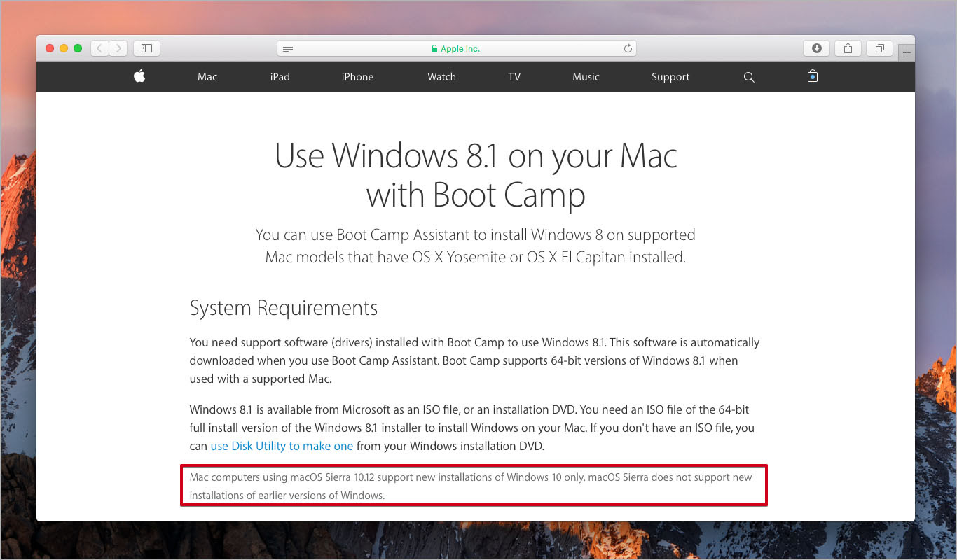Go forward with Safari's forward arrow
This screenshot has width=957, height=560.
point(118,48)
